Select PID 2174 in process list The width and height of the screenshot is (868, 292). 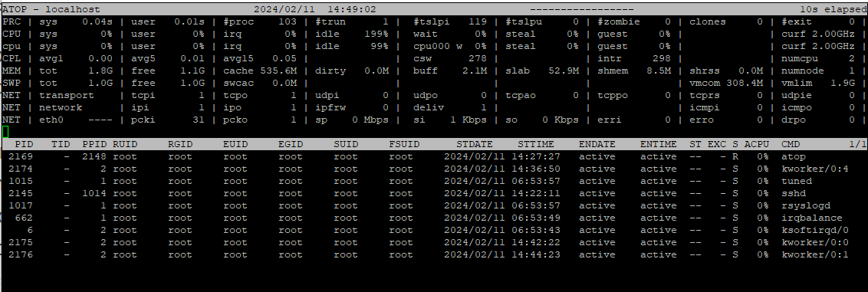pos(21,169)
